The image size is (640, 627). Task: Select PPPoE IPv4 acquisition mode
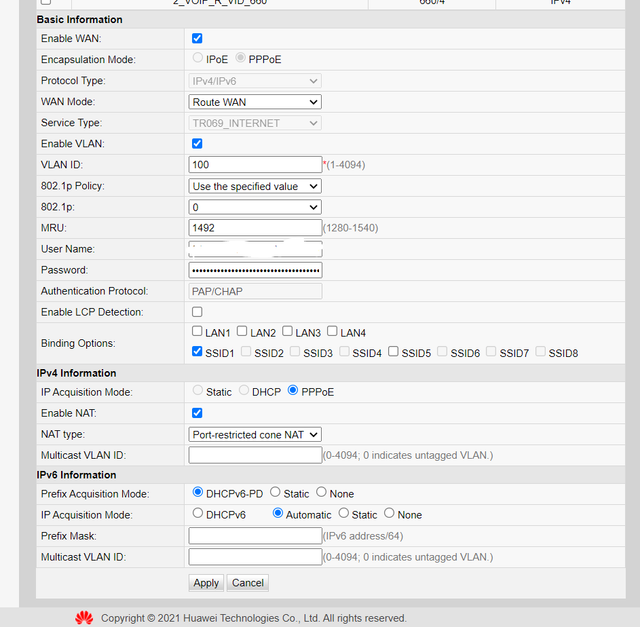293,390
